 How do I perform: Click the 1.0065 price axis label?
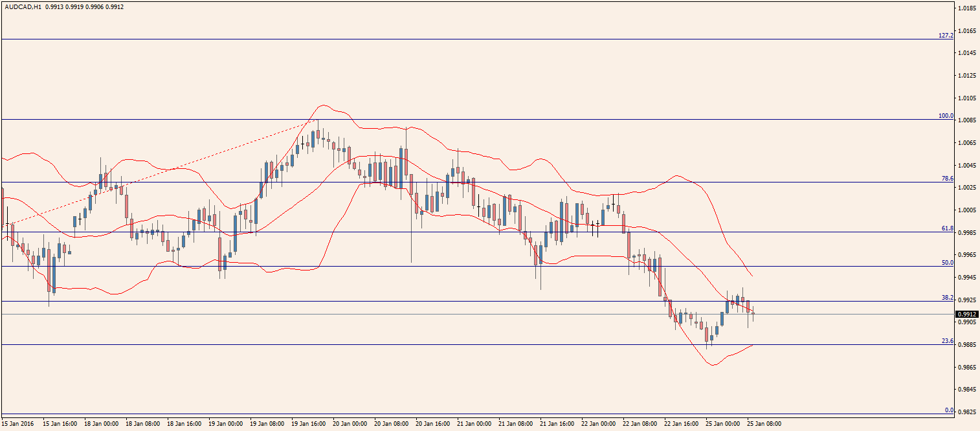[x=967, y=143]
